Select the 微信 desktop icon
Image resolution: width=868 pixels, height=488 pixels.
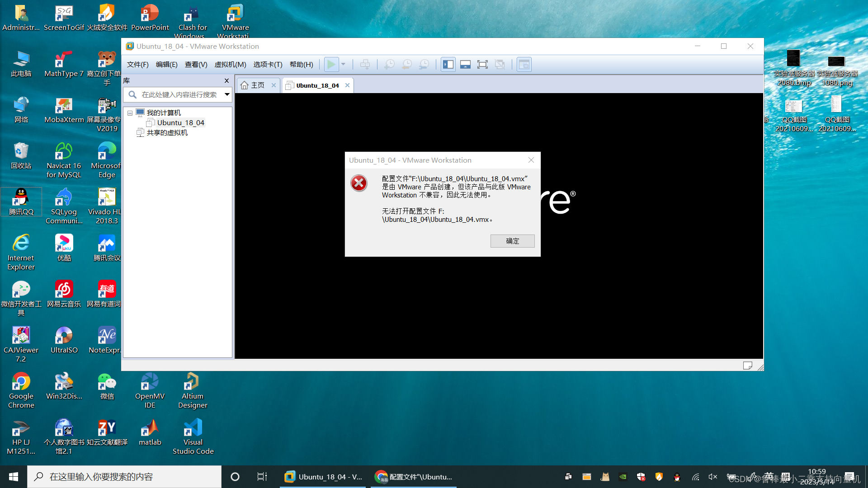click(x=107, y=386)
